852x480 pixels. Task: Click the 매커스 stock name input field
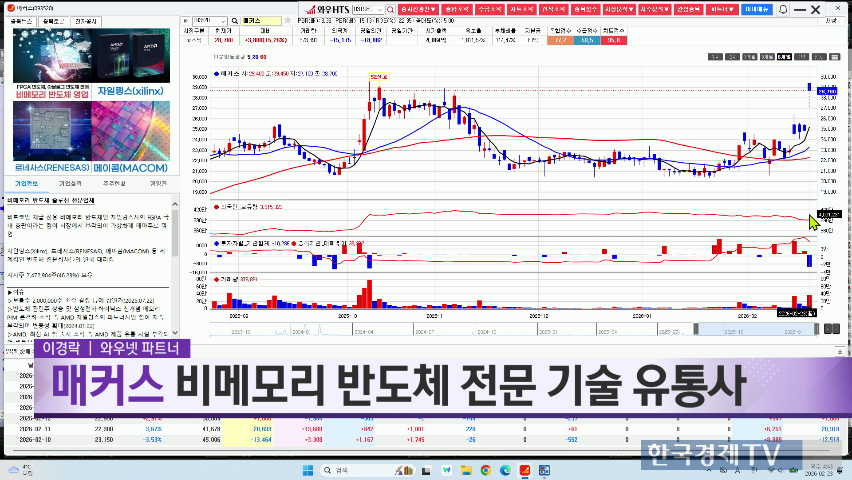[x=262, y=20]
